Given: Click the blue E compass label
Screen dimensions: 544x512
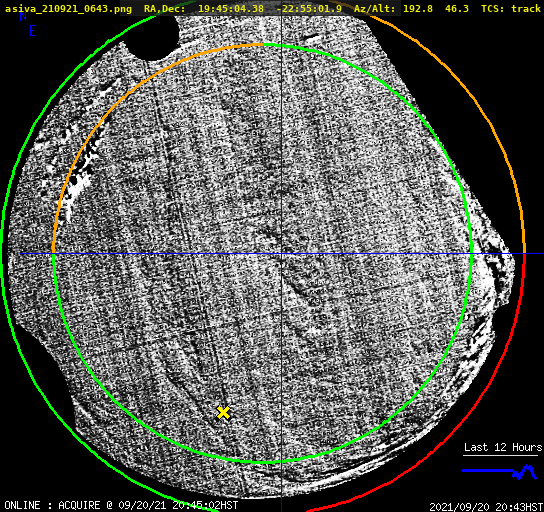Looking at the screenshot, I should 33,31.
